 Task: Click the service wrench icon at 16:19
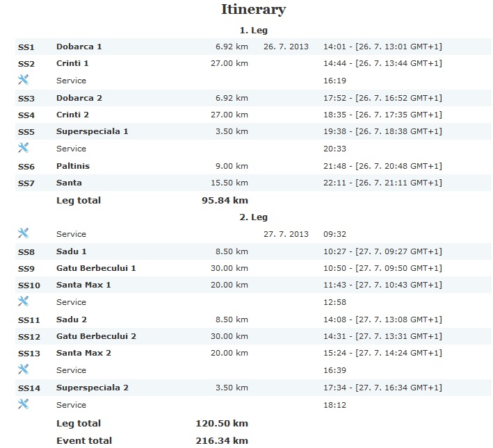[23, 81]
